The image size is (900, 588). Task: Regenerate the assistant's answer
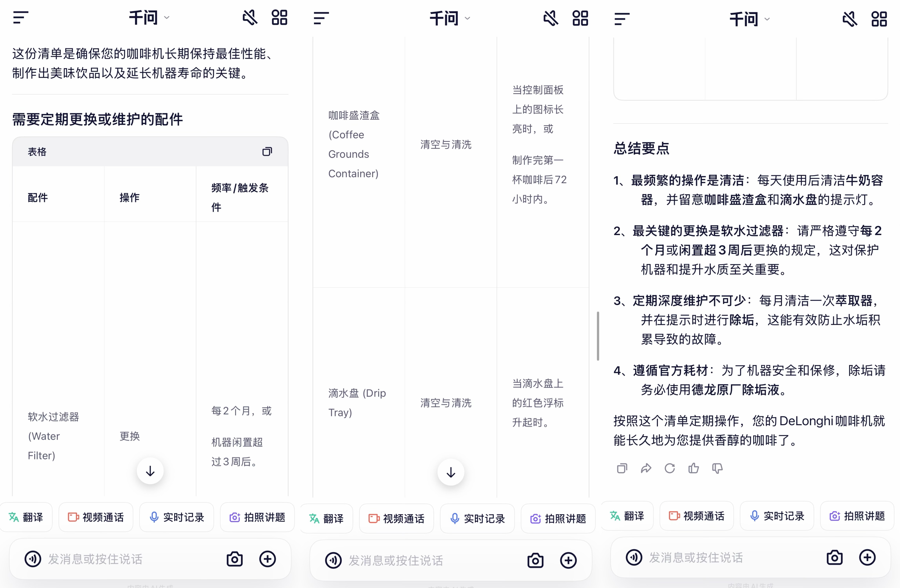(670, 468)
